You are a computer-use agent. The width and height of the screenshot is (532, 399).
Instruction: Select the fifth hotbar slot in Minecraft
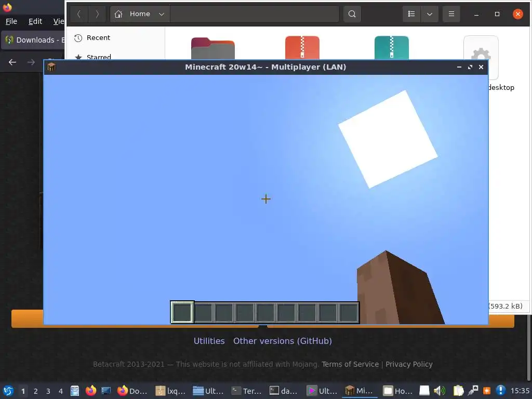point(265,312)
